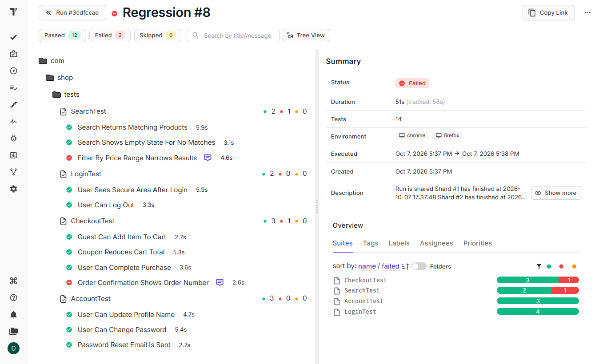The image size is (607, 364).
Task: Toggle the Passed 12 filter
Action: [62, 36]
